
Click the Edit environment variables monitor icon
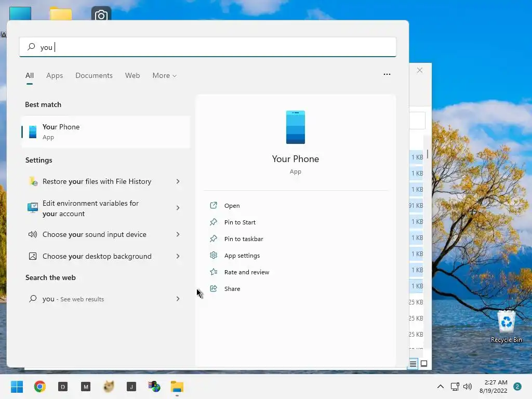tap(33, 207)
